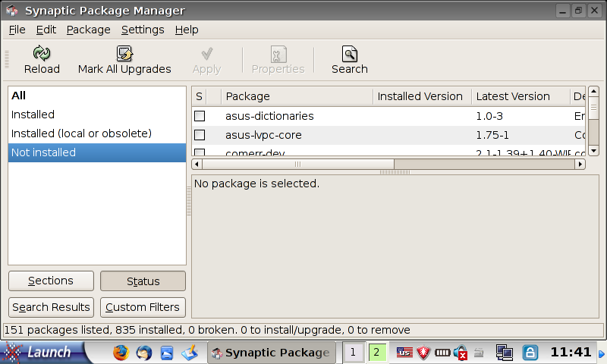Click the 1.75-1 latest version cell
This screenshot has width=607, height=364.
click(492, 135)
